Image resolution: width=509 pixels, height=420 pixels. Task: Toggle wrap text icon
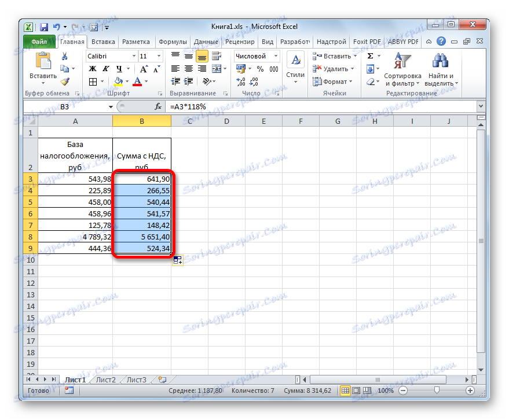tap(217, 56)
